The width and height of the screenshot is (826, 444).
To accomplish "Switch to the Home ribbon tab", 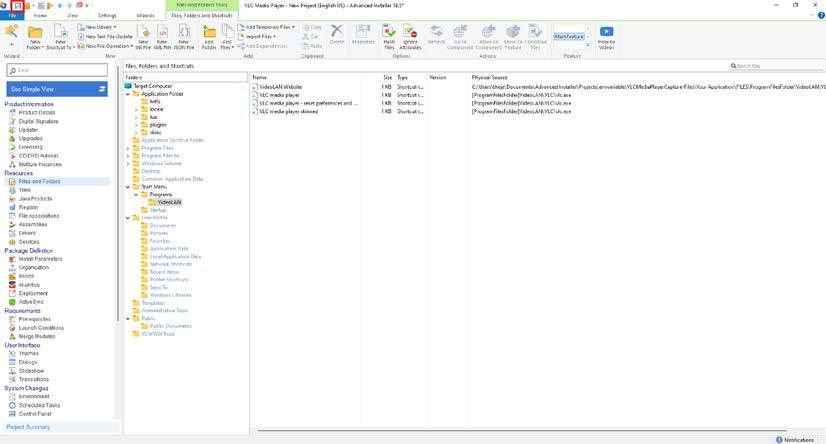I will pos(40,16).
